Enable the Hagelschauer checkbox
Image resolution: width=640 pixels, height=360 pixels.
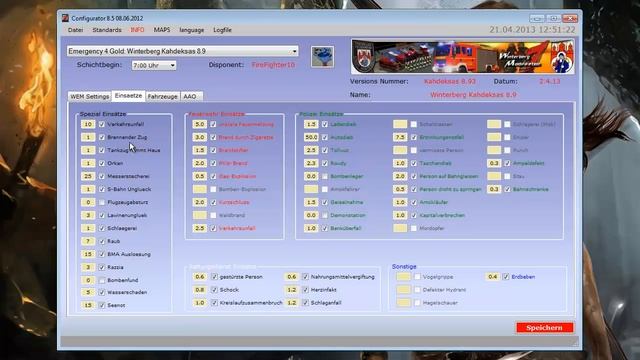coord(417,303)
